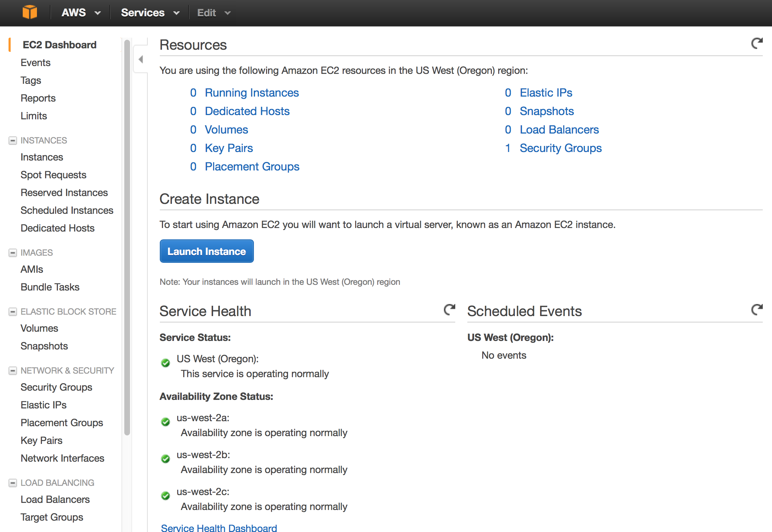Open the Key Pairs resource link
Image resolution: width=772 pixels, height=532 pixels.
point(229,148)
